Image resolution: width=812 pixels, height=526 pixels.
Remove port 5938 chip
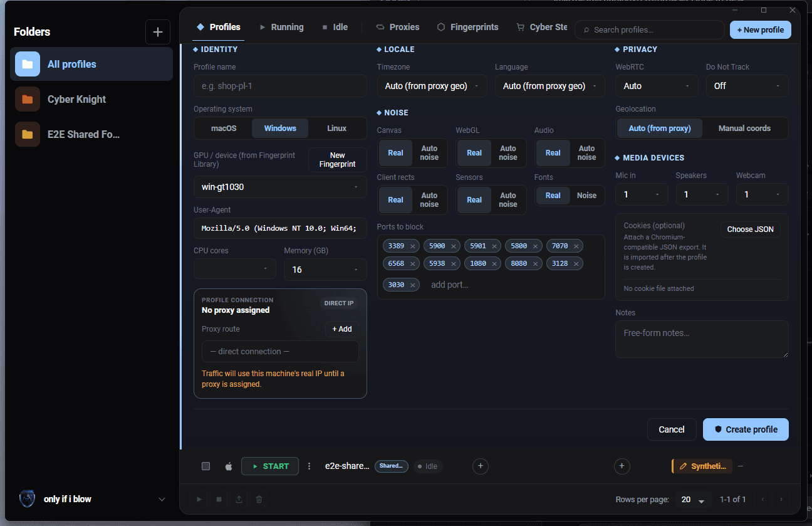tap(453, 264)
